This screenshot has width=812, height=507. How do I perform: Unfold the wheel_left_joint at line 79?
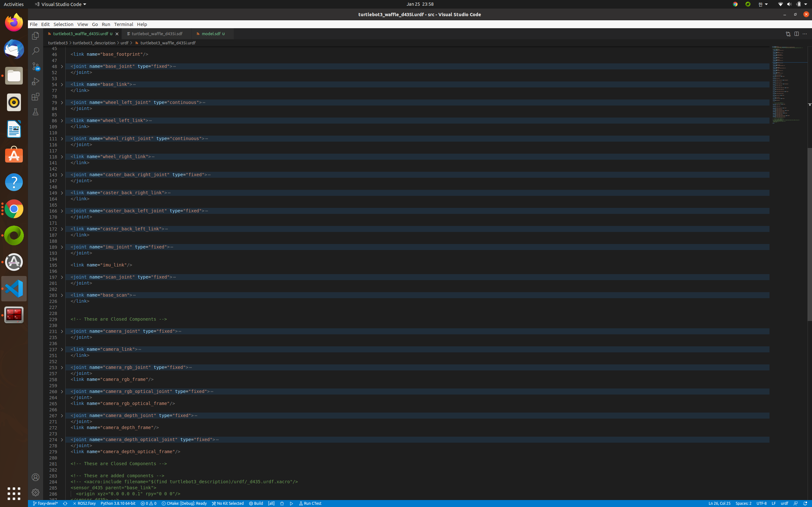[62, 103]
